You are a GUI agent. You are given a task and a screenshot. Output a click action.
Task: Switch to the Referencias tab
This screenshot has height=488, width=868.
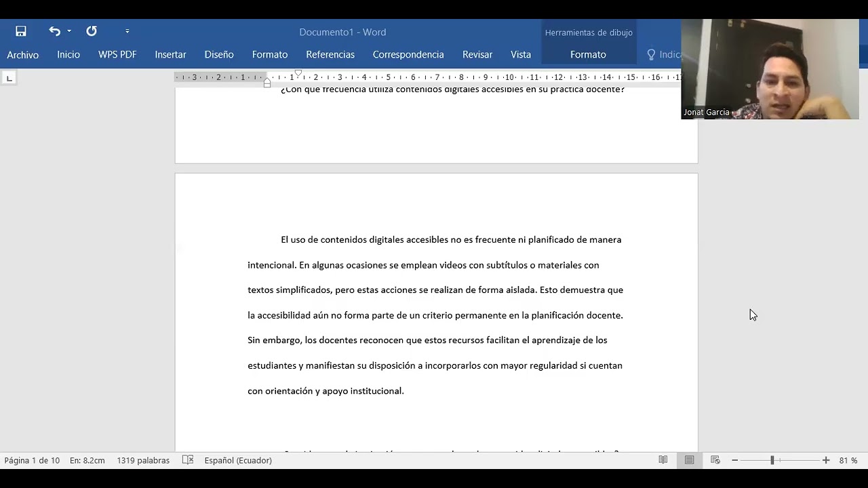click(x=330, y=54)
